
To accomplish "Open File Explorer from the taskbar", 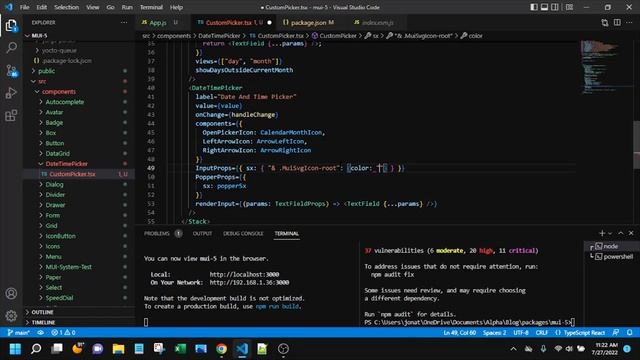I will pyautogui.click(x=118, y=349).
